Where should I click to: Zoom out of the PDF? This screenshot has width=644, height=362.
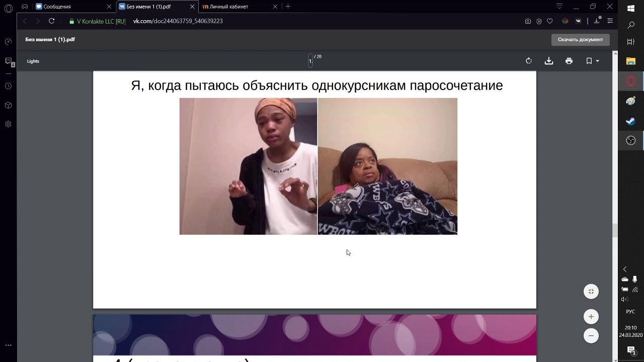coord(591,335)
